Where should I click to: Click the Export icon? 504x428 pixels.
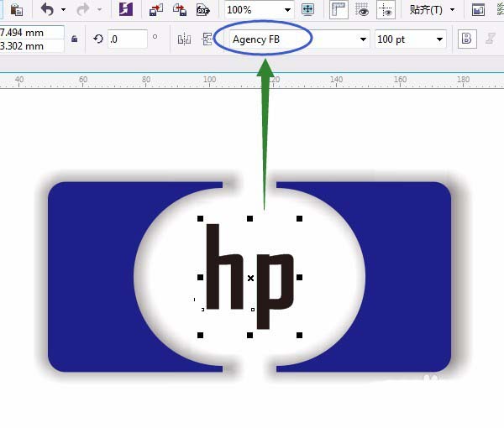click(180, 9)
